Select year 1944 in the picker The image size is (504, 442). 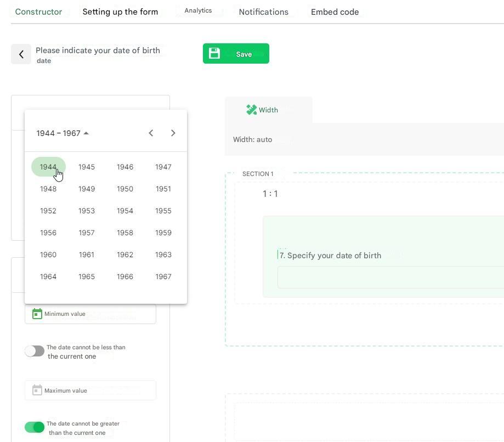(48, 167)
